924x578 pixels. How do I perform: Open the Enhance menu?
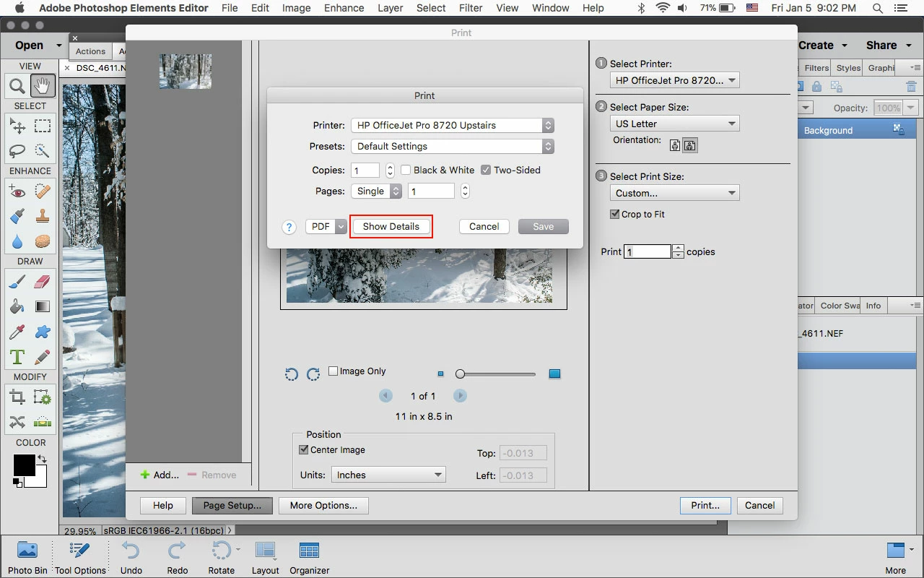coord(344,8)
